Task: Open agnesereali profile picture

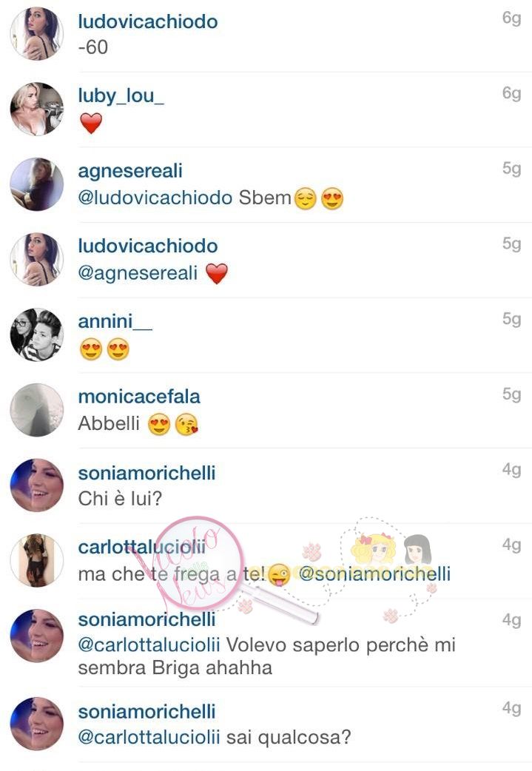Action: pyautogui.click(x=37, y=184)
